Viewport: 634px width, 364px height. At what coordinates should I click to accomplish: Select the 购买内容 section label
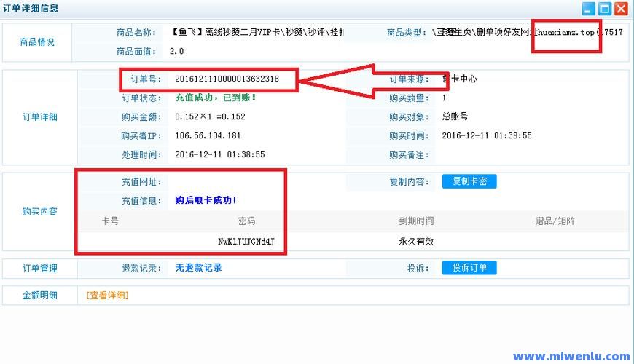(40, 212)
